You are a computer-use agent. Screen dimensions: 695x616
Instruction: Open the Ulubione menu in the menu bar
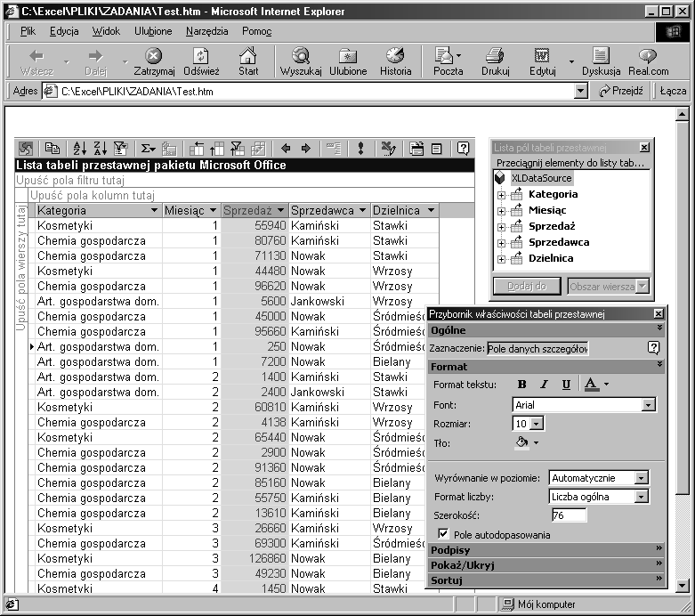click(x=153, y=31)
